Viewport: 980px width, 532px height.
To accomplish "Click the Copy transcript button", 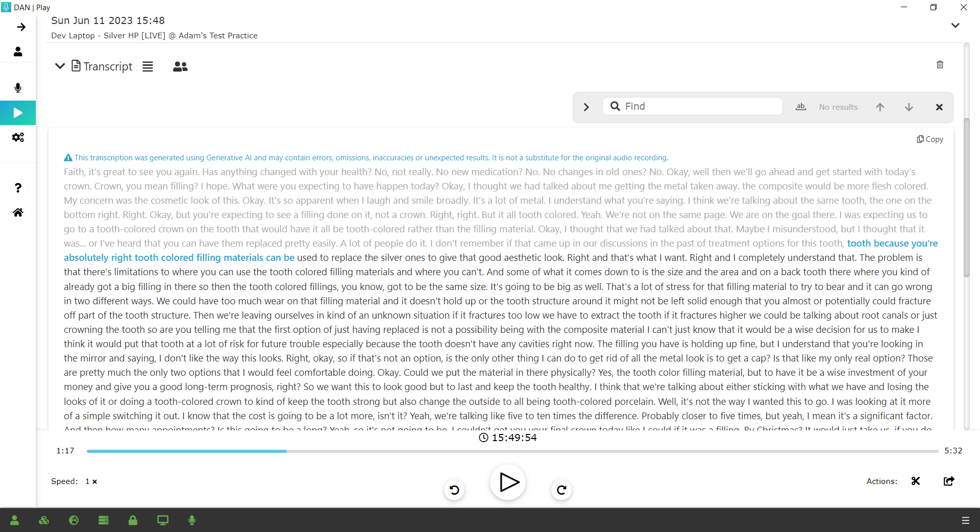I will coord(930,139).
